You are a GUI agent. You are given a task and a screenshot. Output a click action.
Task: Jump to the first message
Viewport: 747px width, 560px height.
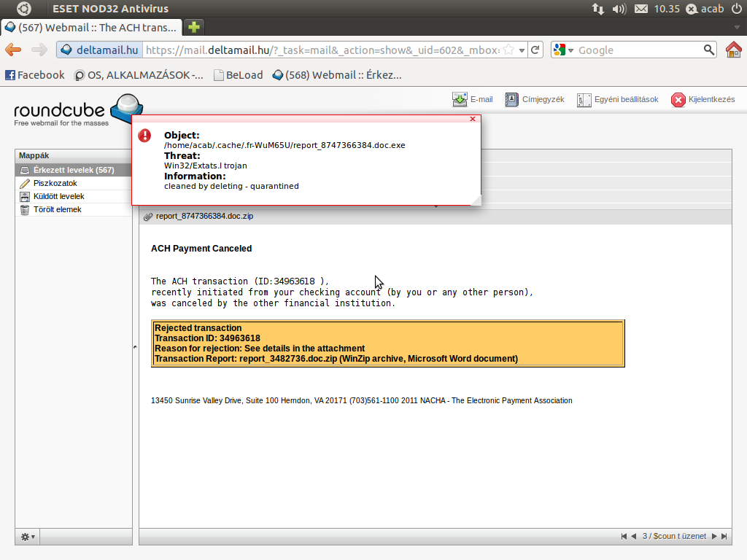tap(624, 536)
